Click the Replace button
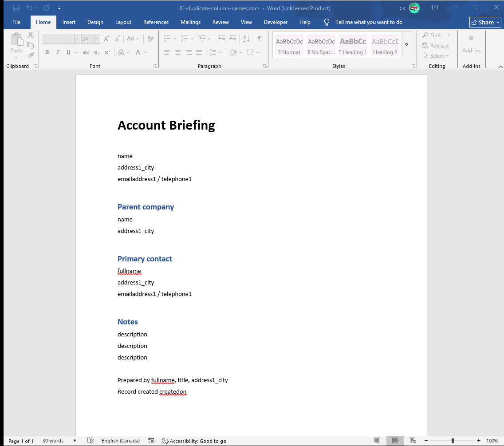Image resolution: width=504 pixels, height=446 pixels. (x=436, y=46)
